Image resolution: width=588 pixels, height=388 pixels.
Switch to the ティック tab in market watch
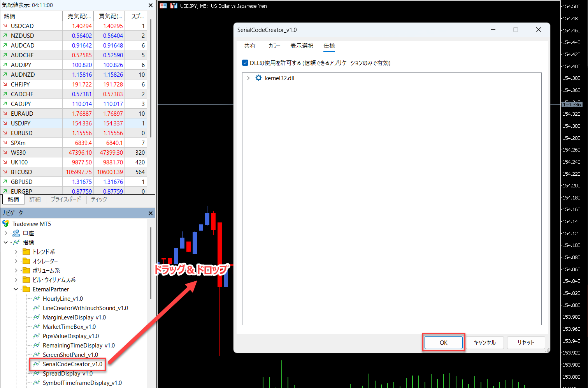(x=99, y=199)
